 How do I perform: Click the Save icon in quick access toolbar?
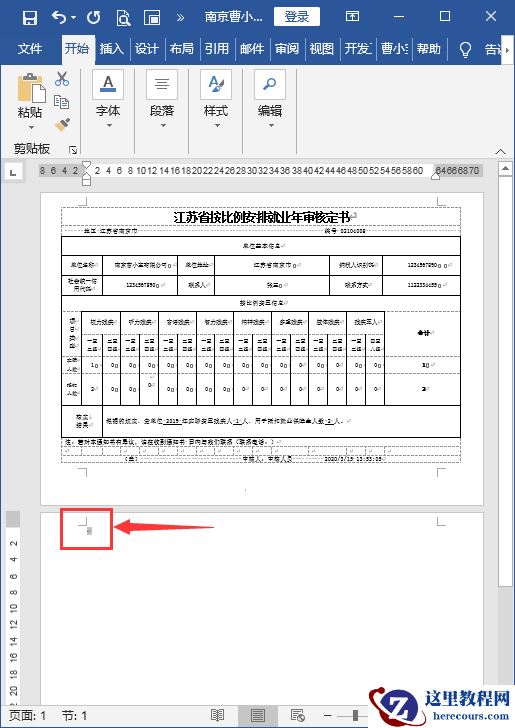point(30,18)
